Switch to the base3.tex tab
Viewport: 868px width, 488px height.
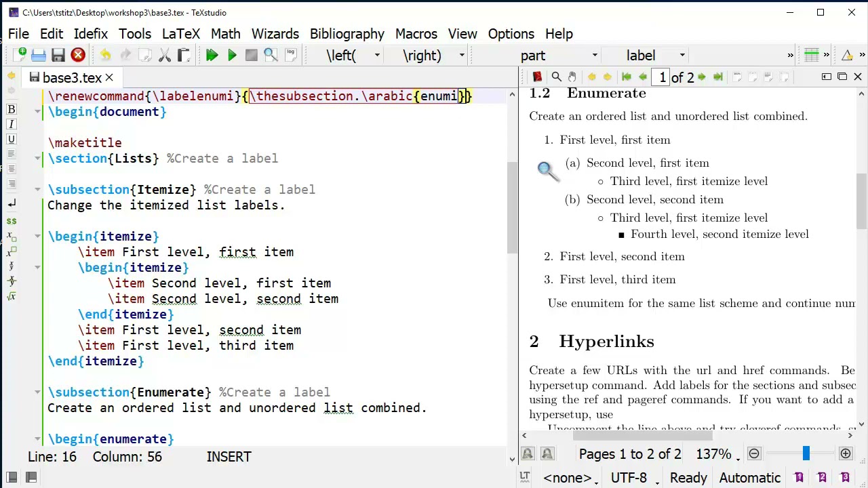(x=72, y=78)
